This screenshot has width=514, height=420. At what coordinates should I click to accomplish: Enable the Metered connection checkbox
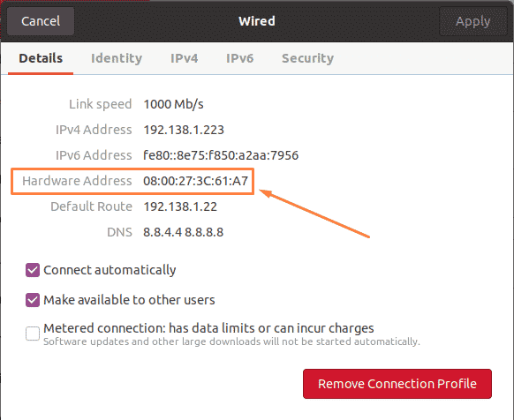click(33, 334)
